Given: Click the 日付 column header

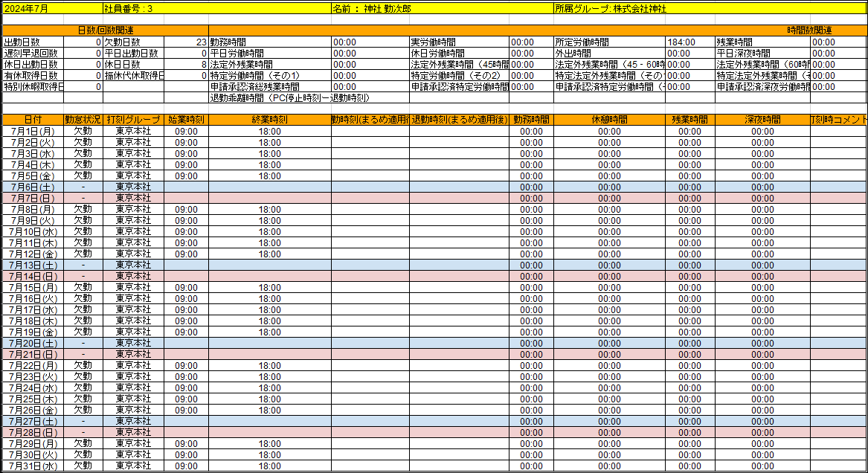Looking at the screenshot, I should point(33,120).
